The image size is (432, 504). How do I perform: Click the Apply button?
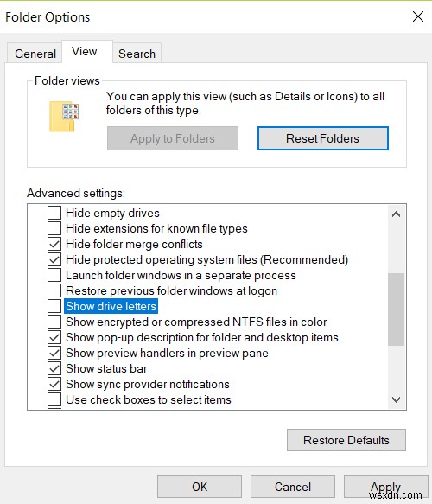[x=385, y=487]
